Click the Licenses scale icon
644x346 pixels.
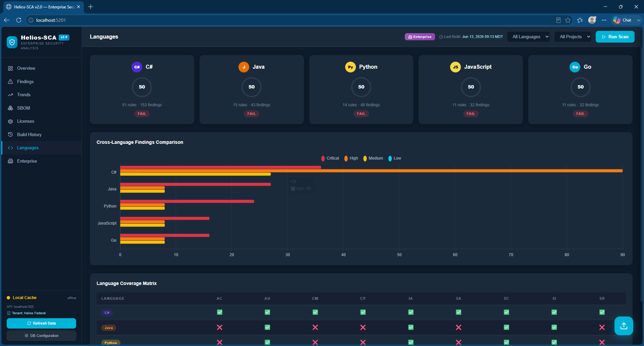pyautogui.click(x=11, y=121)
